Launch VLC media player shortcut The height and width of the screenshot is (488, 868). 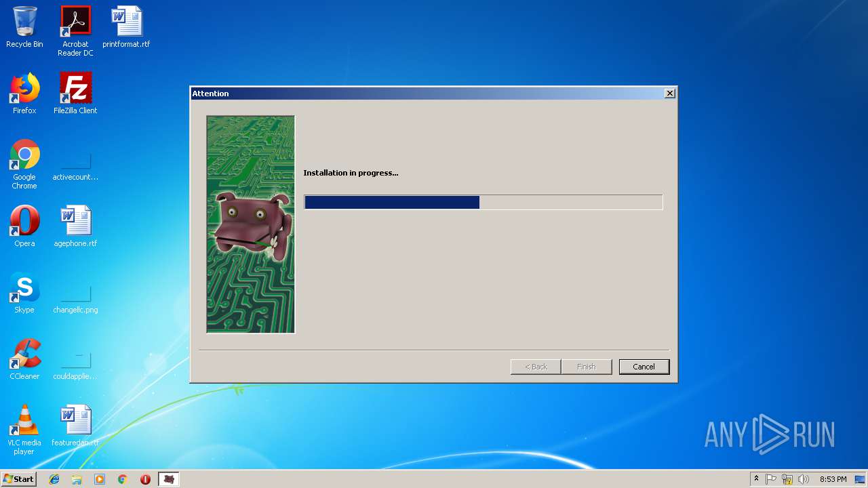click(x=24, y=430)
